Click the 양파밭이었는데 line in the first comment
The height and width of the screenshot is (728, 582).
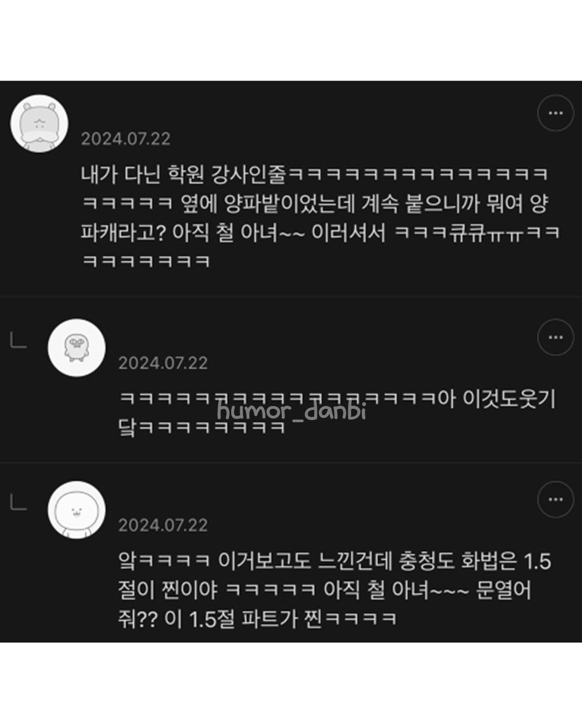pyautogui.click(x=315, y=204)
